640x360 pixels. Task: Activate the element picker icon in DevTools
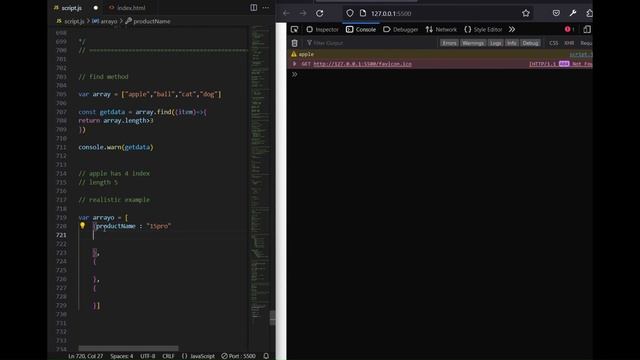(x=294, y=29)
